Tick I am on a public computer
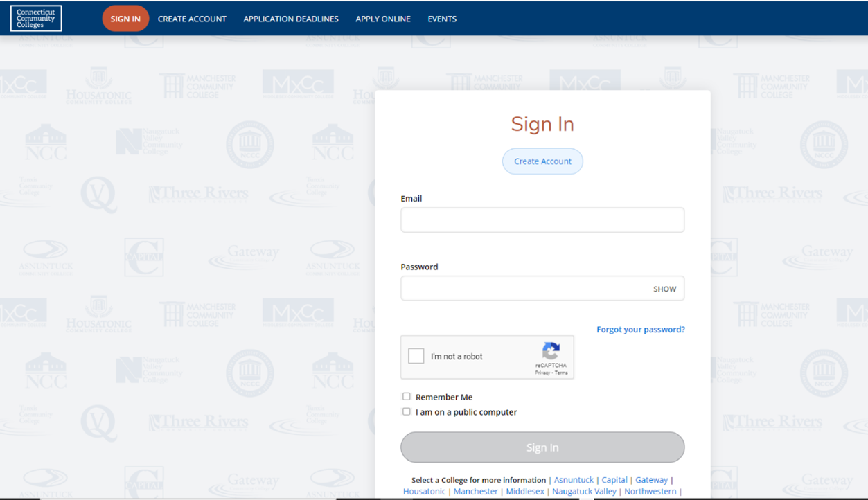 (407, 411)
